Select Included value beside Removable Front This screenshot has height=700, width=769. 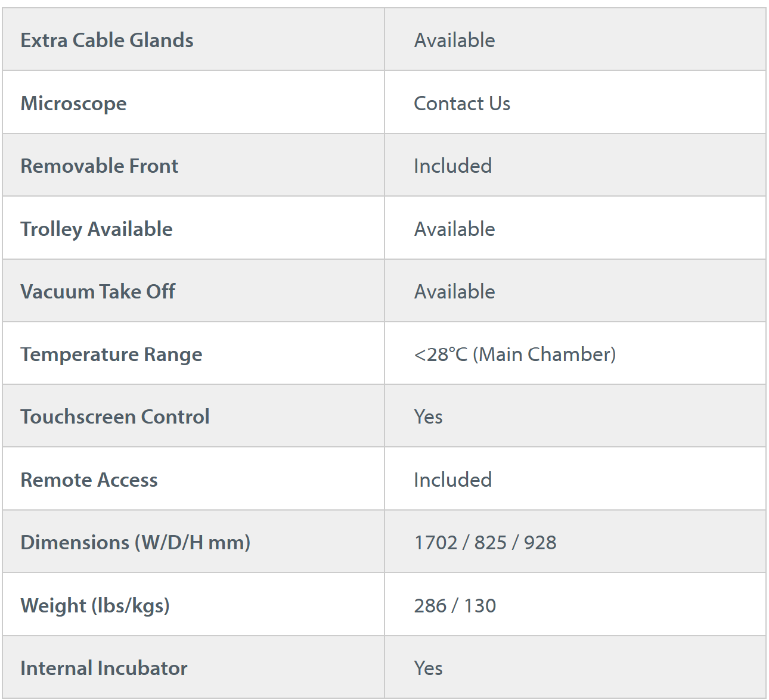coord(452,166)
